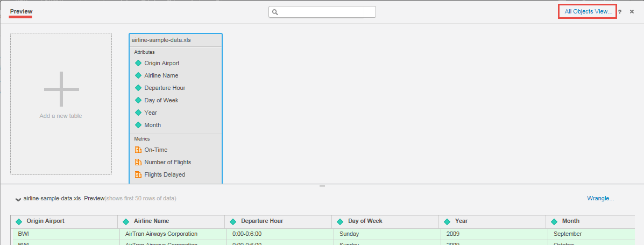Select the Month attribute in table card
Viewport: 644px width, 245px height.
pos(152,125)
